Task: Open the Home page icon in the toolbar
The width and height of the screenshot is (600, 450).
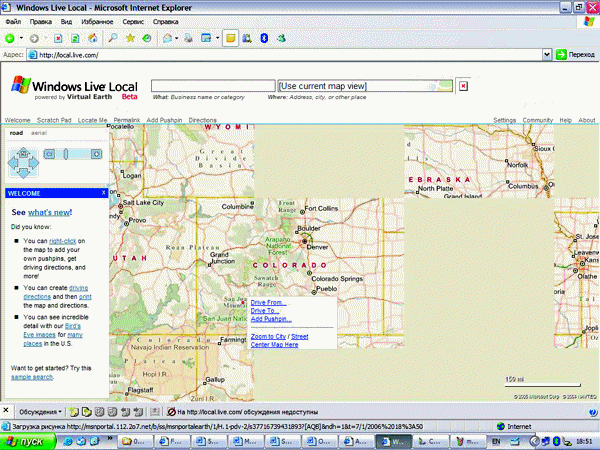Action: point(93,38)
